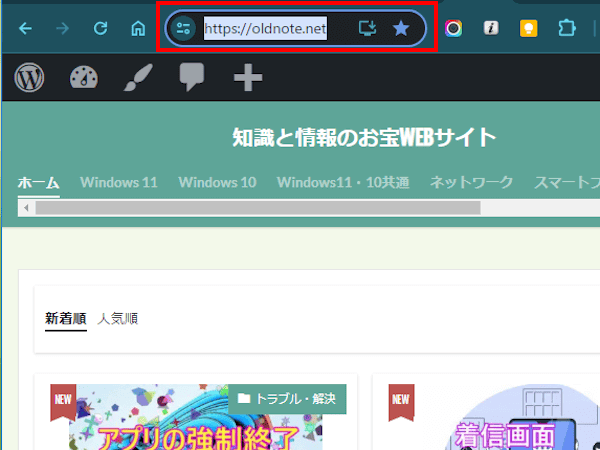Open the customize paintbrush icon
Screen dimensions: 600x450
click(138, 77)
